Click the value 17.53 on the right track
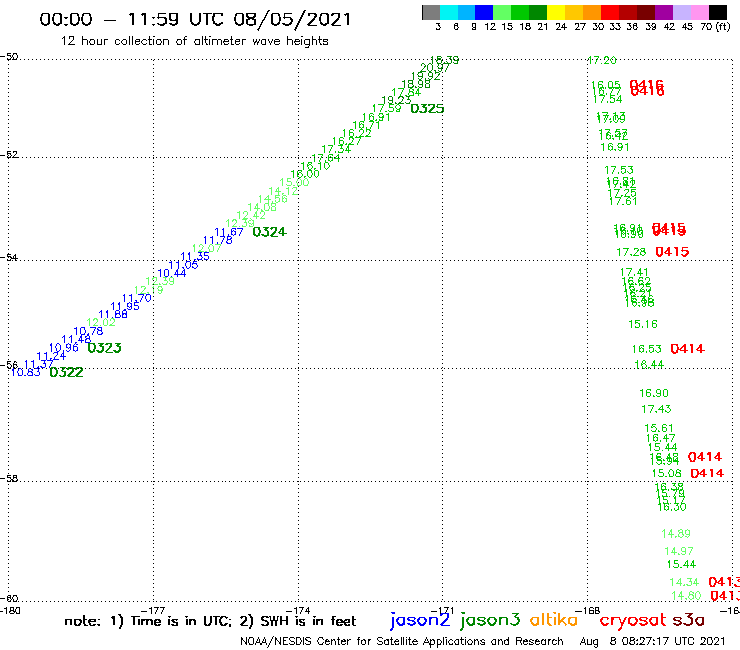Image resolution: width=740 pixels, height=650 pixels. click(x=619, y=170)
